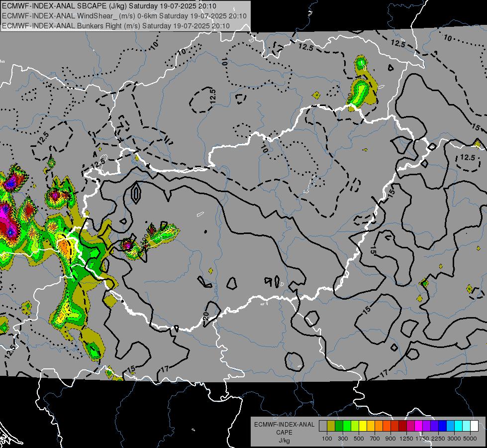Click the Bunkers Right (m/s) title line
The image size is (487, 448).
tap(116, 26)
